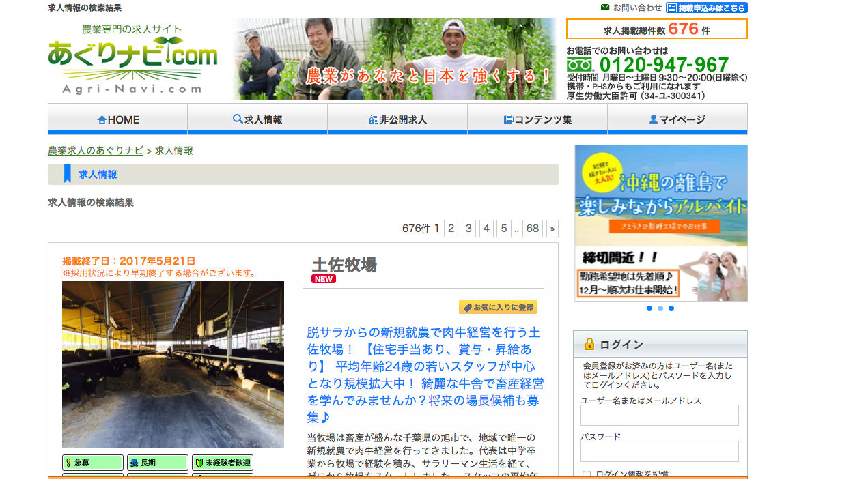
Task: Click the document icon in コンテンツ集 tab
Action: [508, 119]
